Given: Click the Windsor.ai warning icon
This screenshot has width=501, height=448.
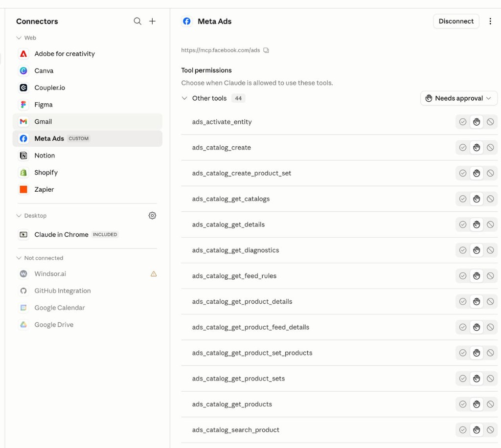Looking at the screenshot, I should point(154,274).
